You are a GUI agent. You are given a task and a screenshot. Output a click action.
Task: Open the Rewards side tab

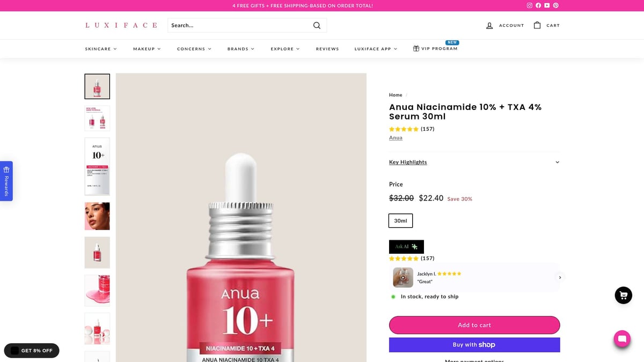click(6, 181)
